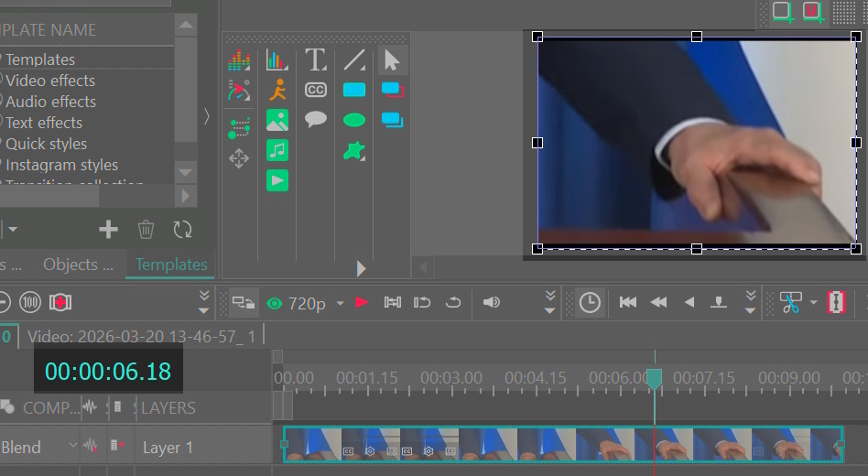Select Quick styles in the template list
868x476 pixels.
[x=46, y=144]
